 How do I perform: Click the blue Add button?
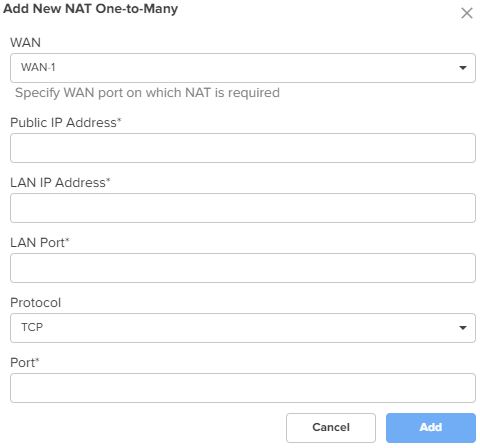pyautogui.click(x=431, y=428)
